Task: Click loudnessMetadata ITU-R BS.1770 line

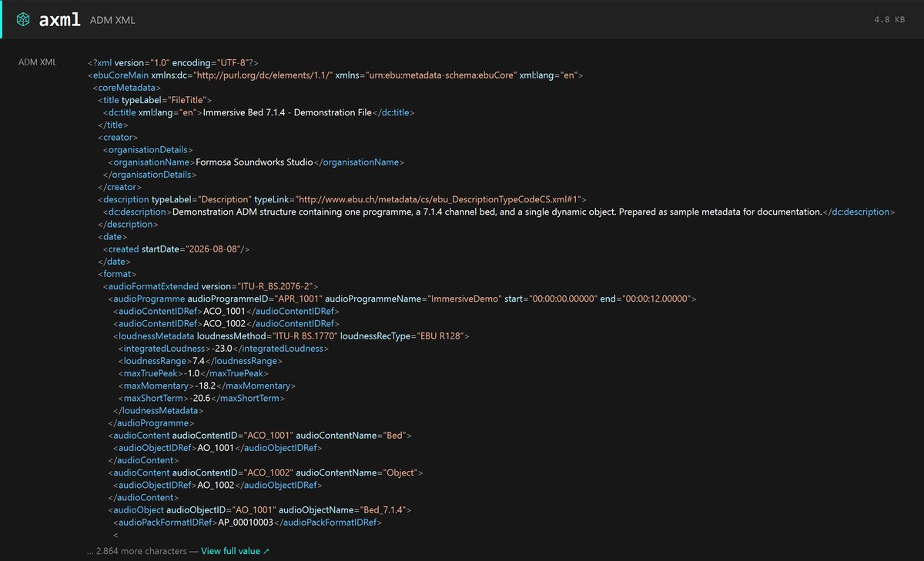Action: (x=292, y=336)
